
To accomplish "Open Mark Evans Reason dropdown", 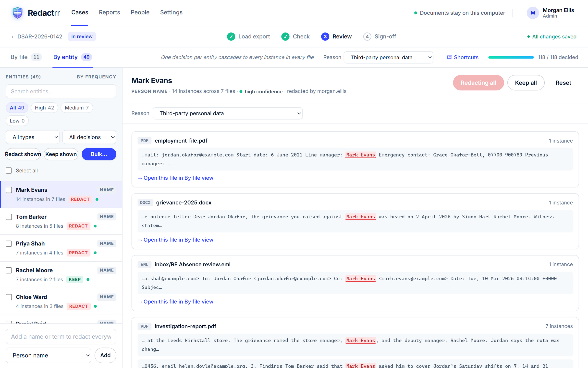I will (x=228, y=113).
